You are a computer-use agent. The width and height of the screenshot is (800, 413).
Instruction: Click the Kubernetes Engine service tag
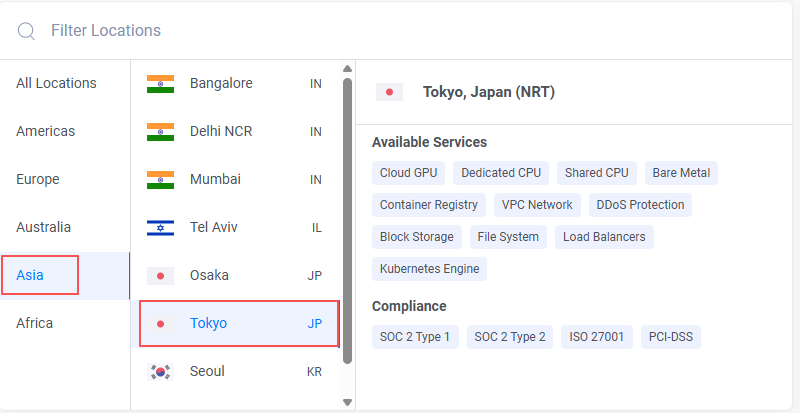coord(429,269)
